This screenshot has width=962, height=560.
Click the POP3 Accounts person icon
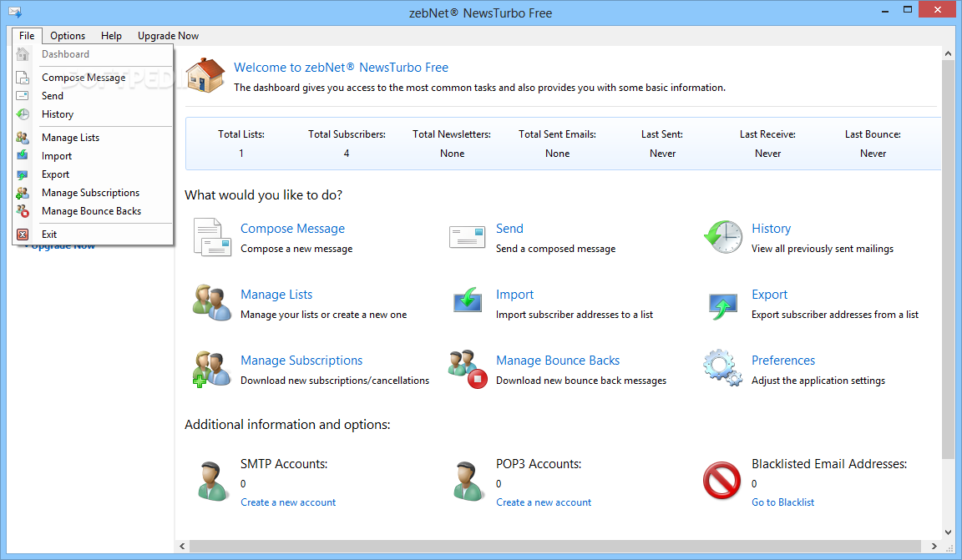[x=468, y=482]
